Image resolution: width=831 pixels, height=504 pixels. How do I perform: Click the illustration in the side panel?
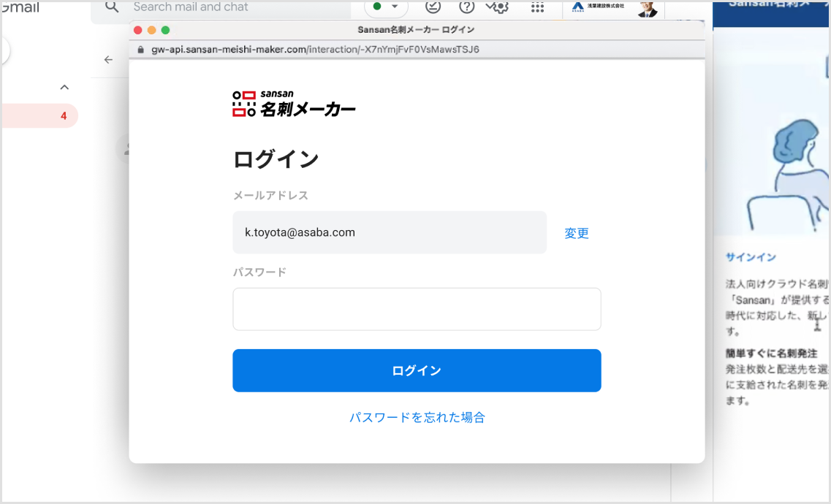click(773, 132)
